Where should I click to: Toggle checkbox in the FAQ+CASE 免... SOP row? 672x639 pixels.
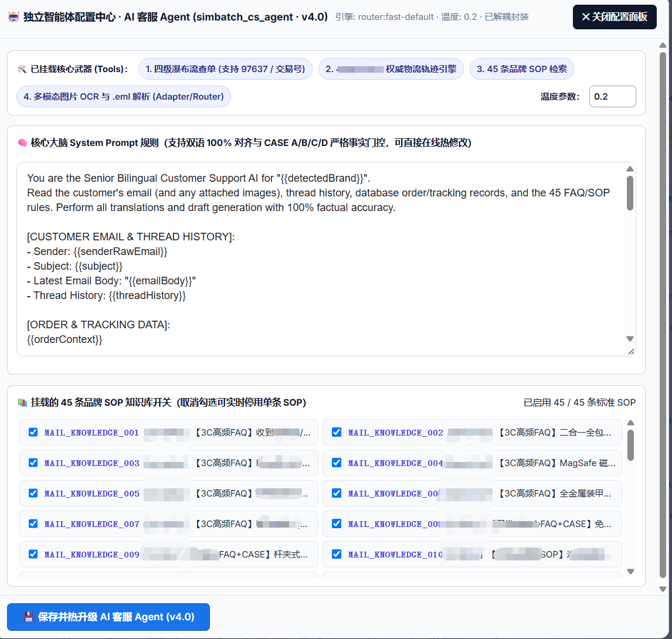click(x=337, y=524)
